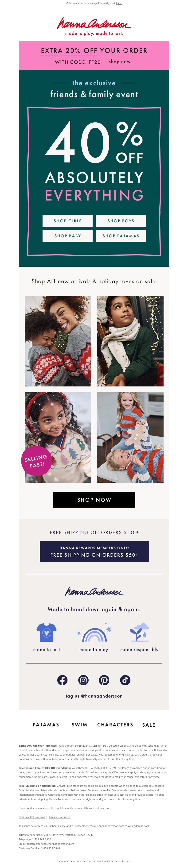Follow the shop now link in pink banner
The width and height of the screenshot is (188, 868).
[x=119, y=62]
